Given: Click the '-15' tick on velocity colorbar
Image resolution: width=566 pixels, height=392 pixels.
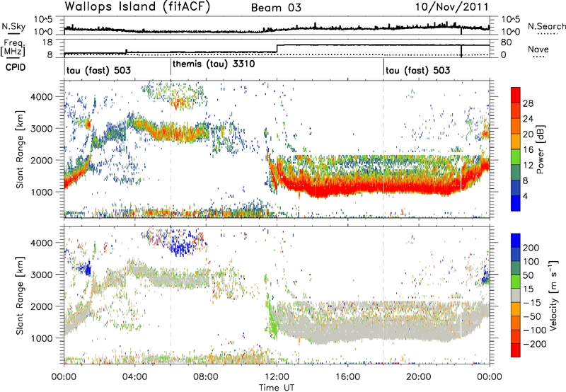Looking at the screenshot, I should click(x=533, y=302).
